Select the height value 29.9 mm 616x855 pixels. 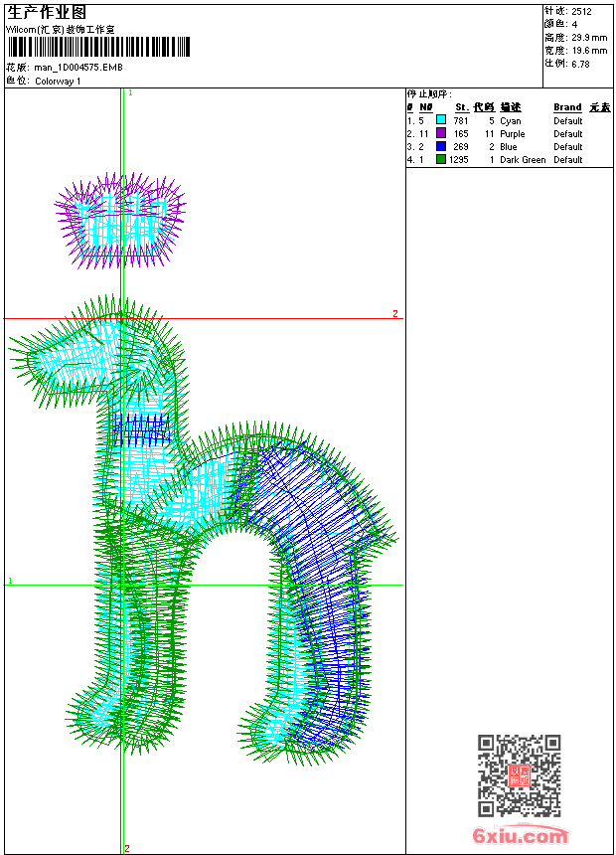(x=589, y=38)
